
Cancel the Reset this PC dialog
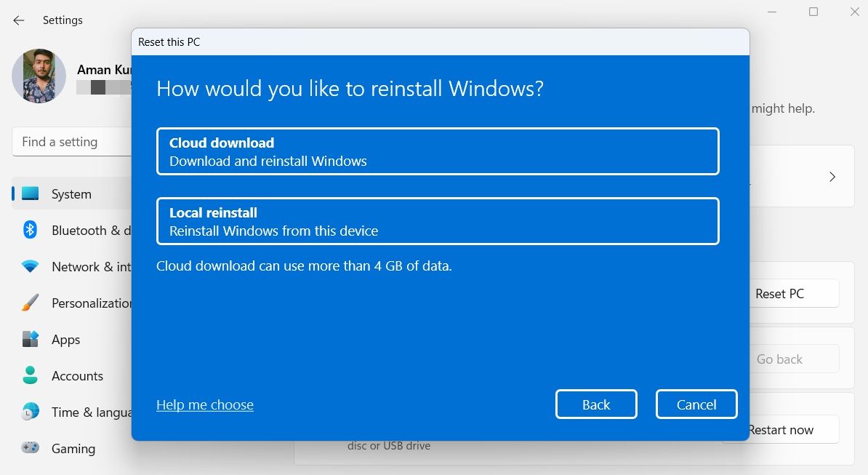tap(696, 404)
